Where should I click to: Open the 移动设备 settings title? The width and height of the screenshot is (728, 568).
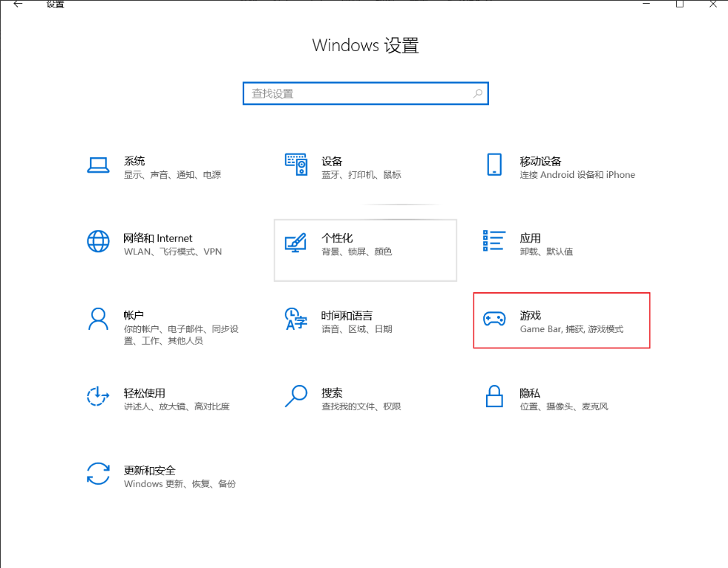(x=540, y=161)
